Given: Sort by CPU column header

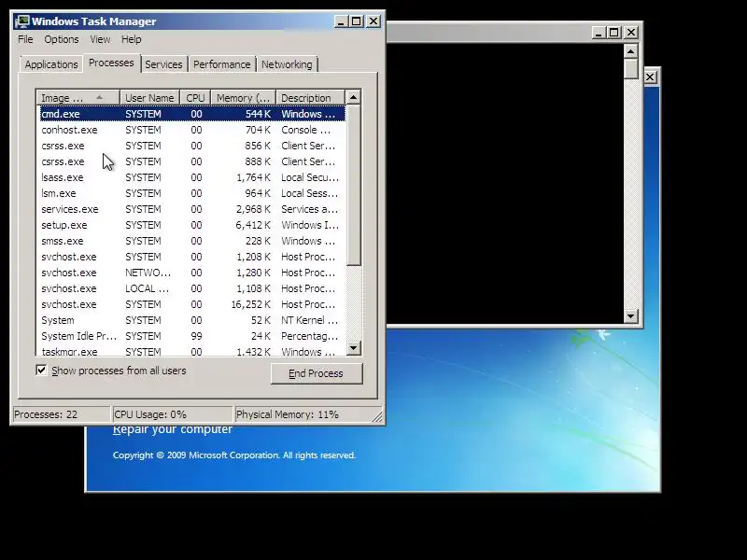Looking at the screenshot, I should point(195,98).
